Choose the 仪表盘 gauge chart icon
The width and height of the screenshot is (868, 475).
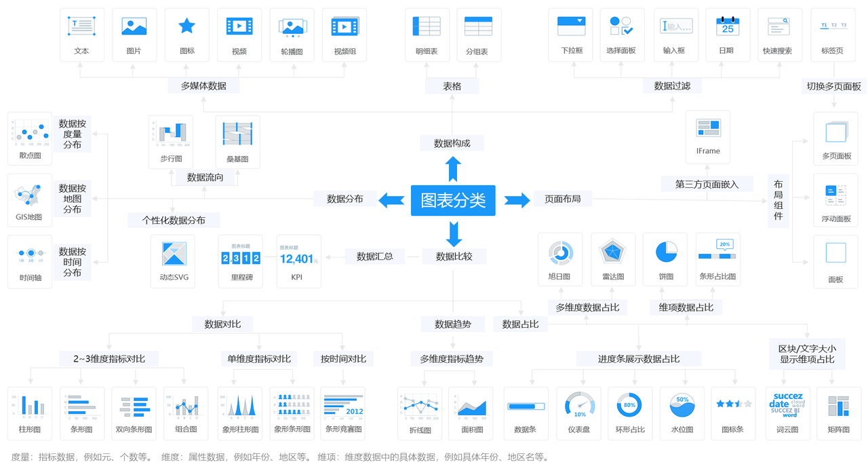[x=580, y=406]
